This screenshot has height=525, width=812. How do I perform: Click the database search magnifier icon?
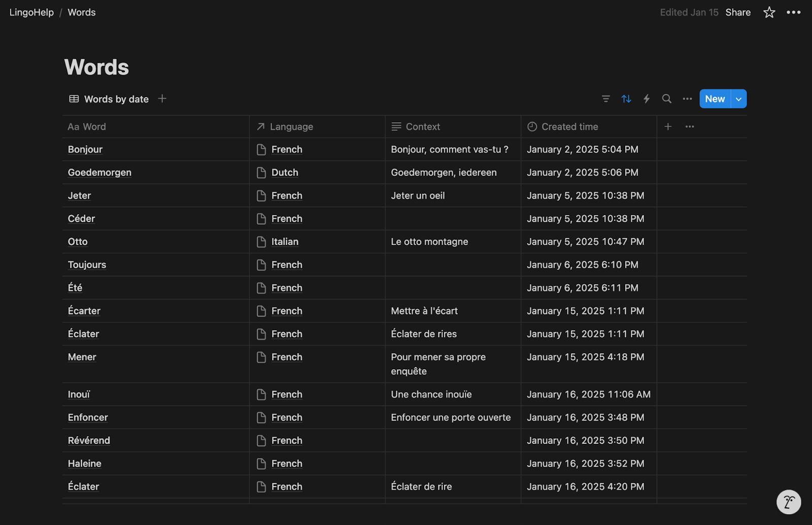tap(667, 99)
